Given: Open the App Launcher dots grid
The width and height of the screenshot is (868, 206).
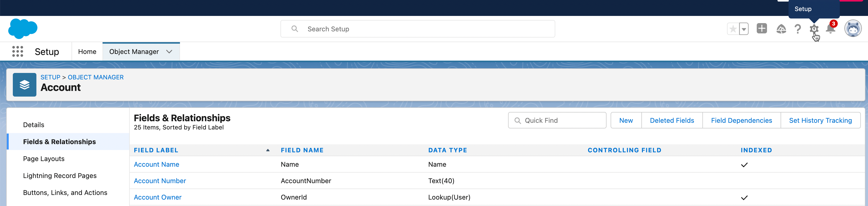Looking at the screenshot, I should click(17, 51).
